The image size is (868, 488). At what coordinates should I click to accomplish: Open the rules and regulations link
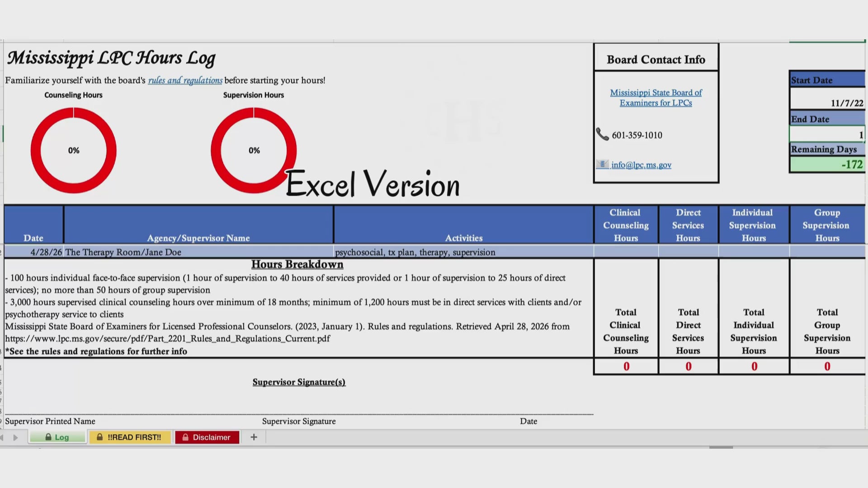click(x=185, y=80)
